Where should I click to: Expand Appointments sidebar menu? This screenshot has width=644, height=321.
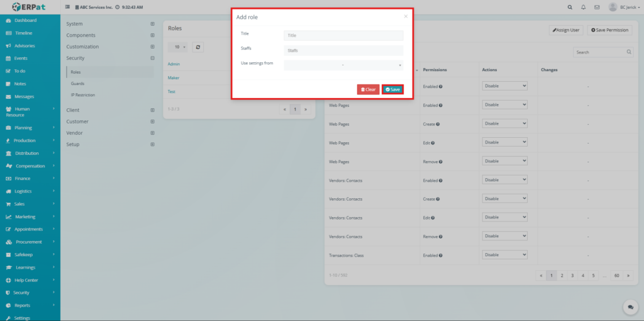[x=30, y=229]
